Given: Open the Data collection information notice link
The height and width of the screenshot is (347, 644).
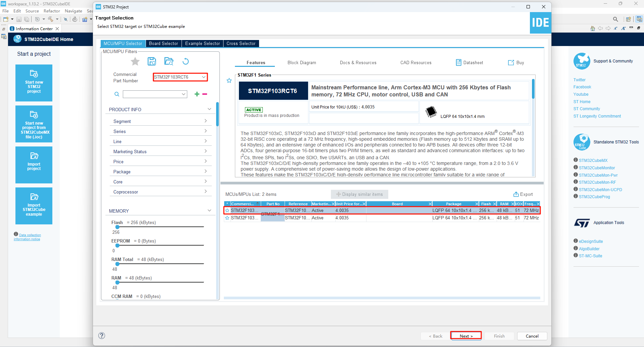Looking at the screenshot, I should click(x=27, y=237).
